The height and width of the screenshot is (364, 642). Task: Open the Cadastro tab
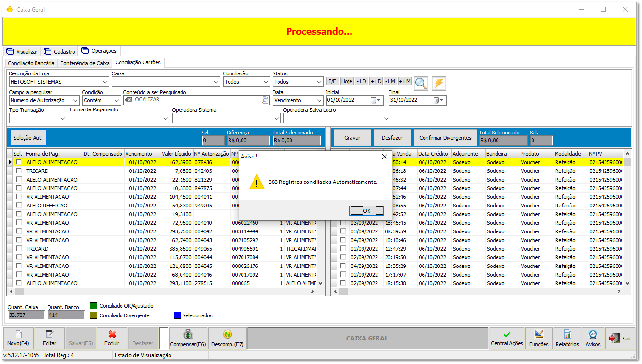pos(60,51)
